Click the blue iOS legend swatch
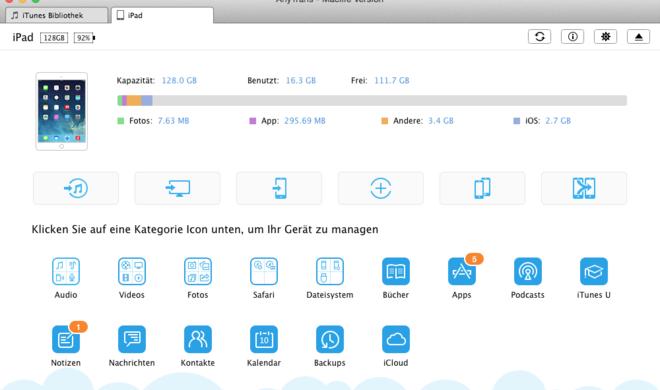 516,121
